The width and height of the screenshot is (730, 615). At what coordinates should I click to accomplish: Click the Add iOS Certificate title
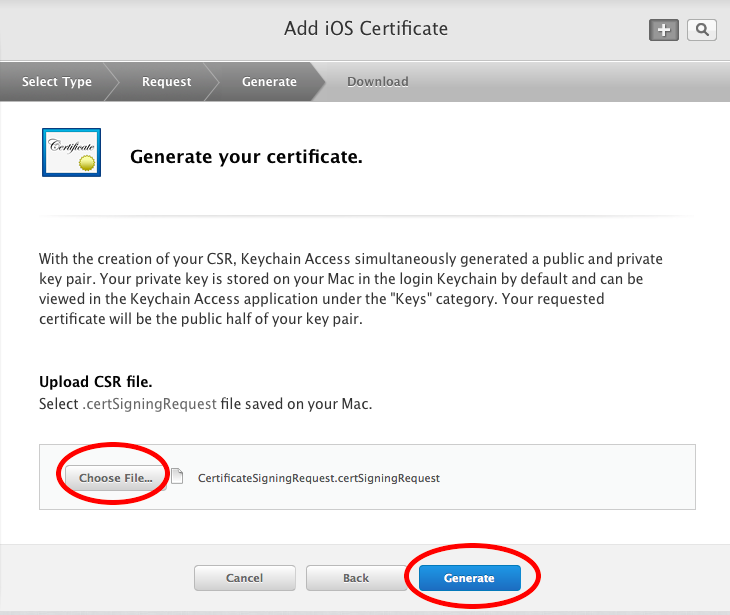pos(365,28)
